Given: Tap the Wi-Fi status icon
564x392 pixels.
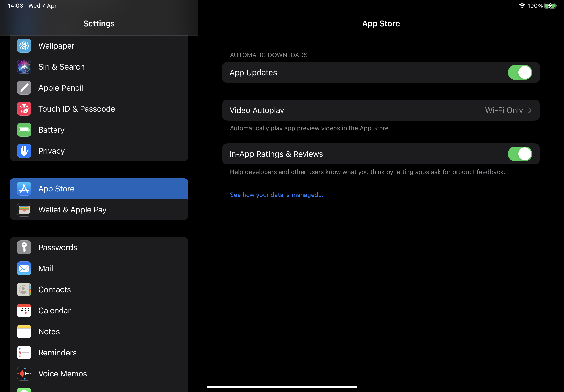Looking at the screenshot, I should click(522, 6).
